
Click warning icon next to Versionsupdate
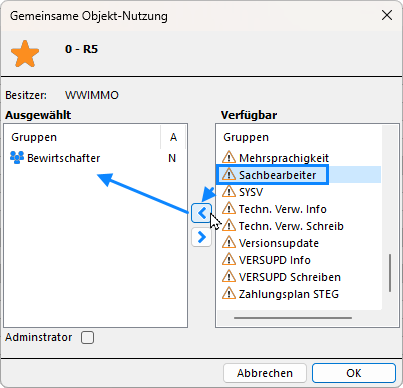click(x=229, y=242)
